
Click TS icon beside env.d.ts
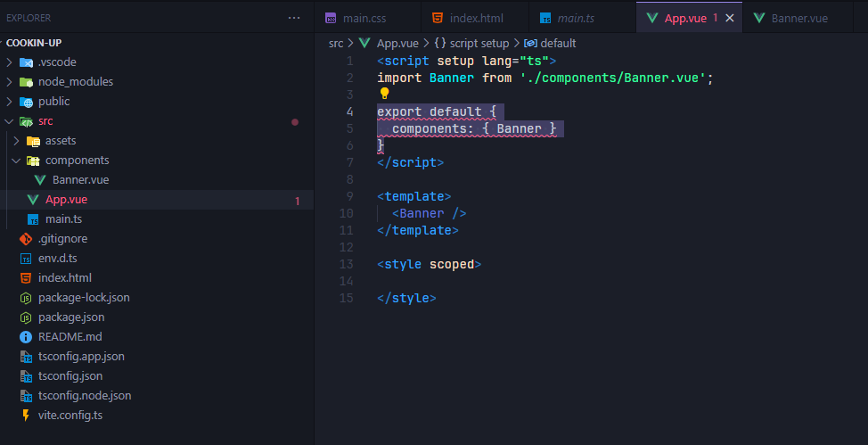(x=26, y=259)
